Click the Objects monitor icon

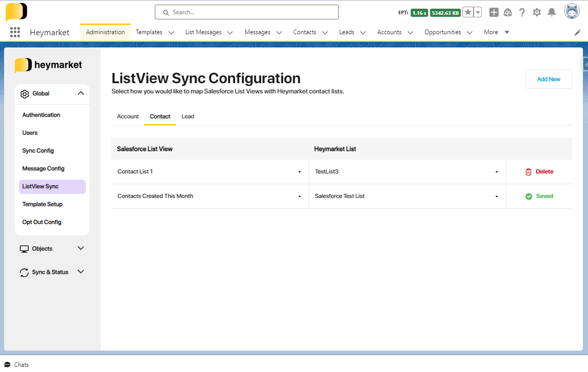coord(24,249)
